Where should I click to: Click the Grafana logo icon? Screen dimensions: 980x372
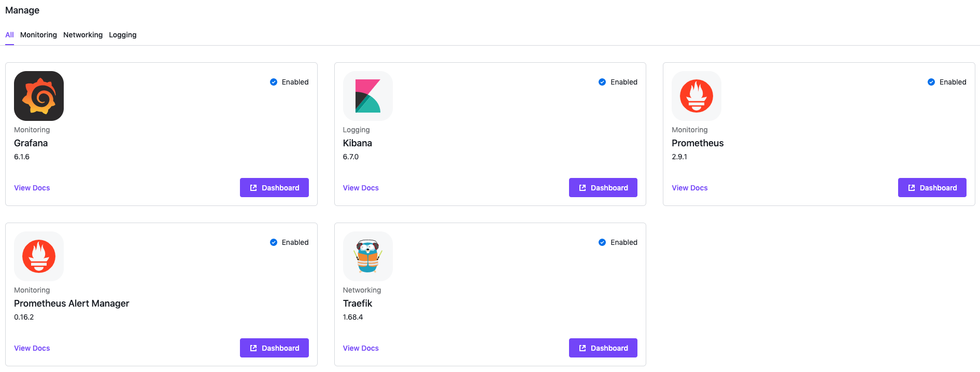pyautogui.click(x=39, y=96)
